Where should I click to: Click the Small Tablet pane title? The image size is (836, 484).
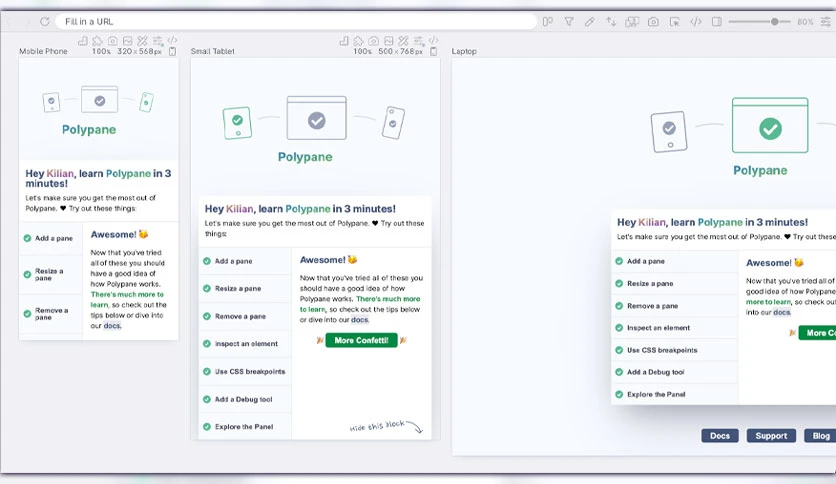[x=213, y=51]
